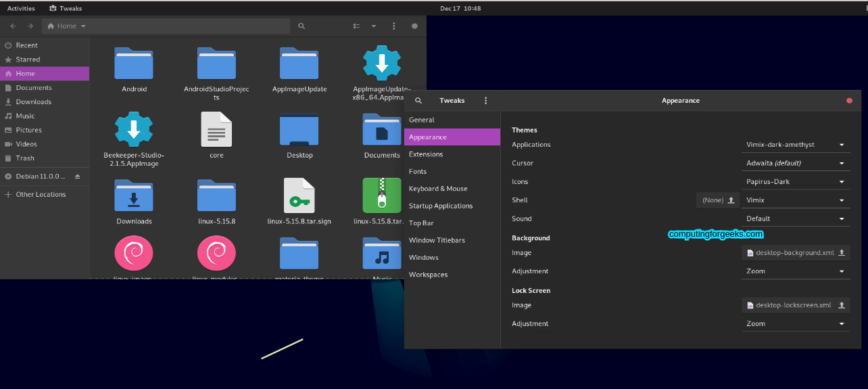Select the Beekeeper-Studio-2.1.5.AppImage file
Viewport: 868px width, 389px height.
point(134,129)
